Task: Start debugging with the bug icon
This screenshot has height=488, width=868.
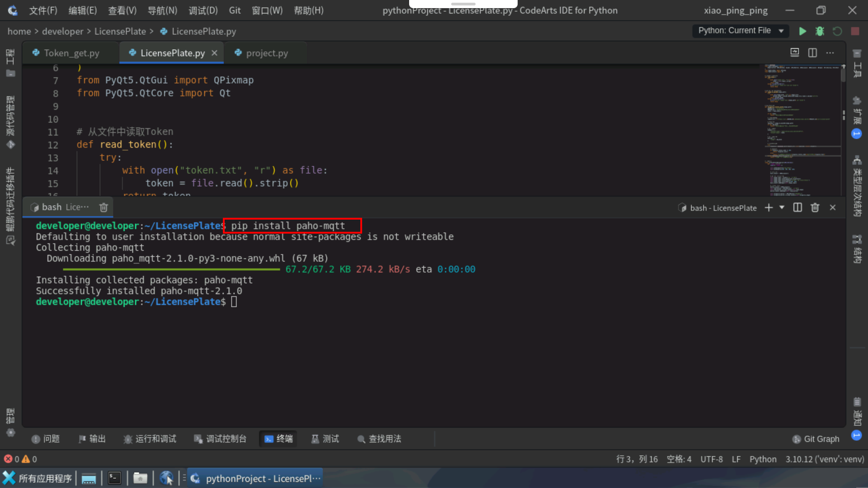Action: click(820, 31)
